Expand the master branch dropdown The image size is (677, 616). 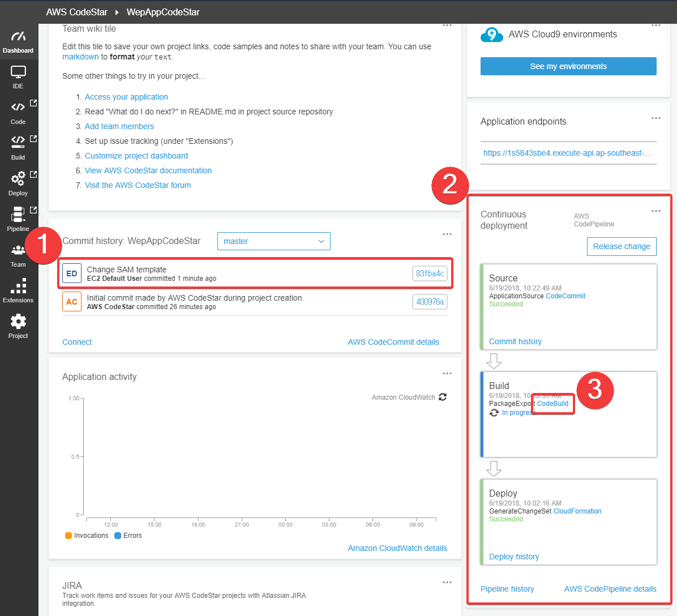point(274,241)
